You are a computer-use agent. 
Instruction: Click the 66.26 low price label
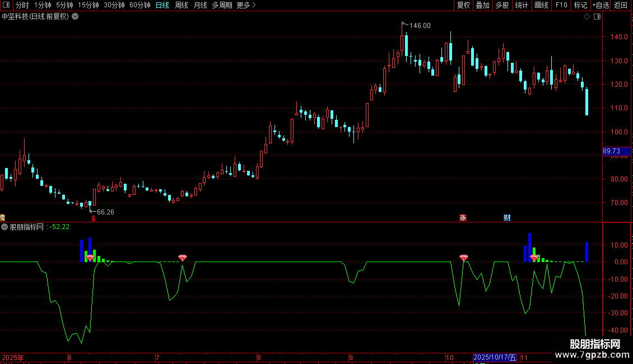point(105,212)
